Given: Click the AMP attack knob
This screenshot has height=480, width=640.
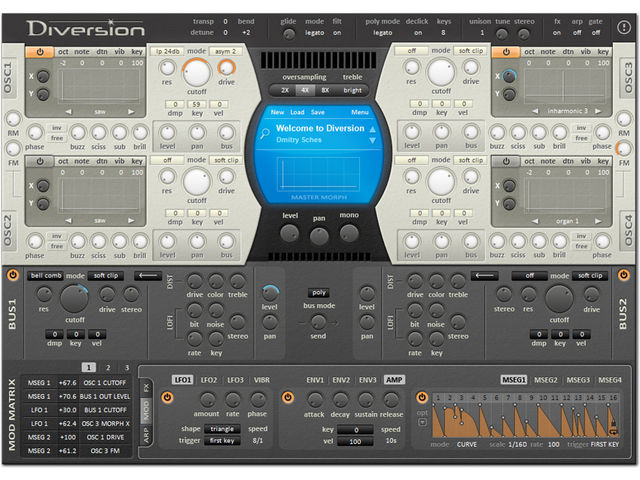Looking at the screenshot, I should [x=314, y=400].
